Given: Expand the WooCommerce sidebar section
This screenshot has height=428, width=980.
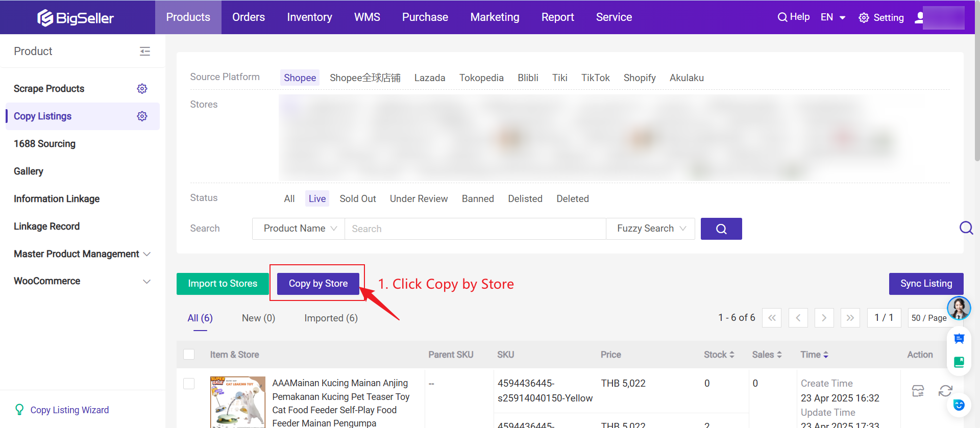Looking at the screenshot, I should [82, 281].
